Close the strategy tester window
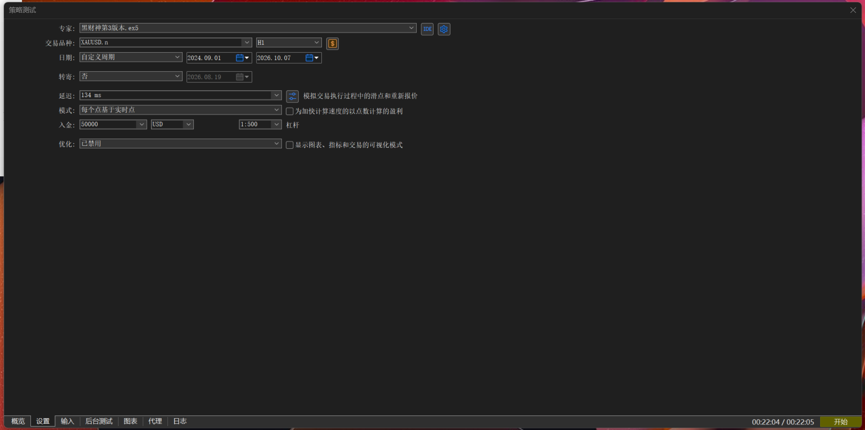 pyautogui.click(x=853, y=10)
